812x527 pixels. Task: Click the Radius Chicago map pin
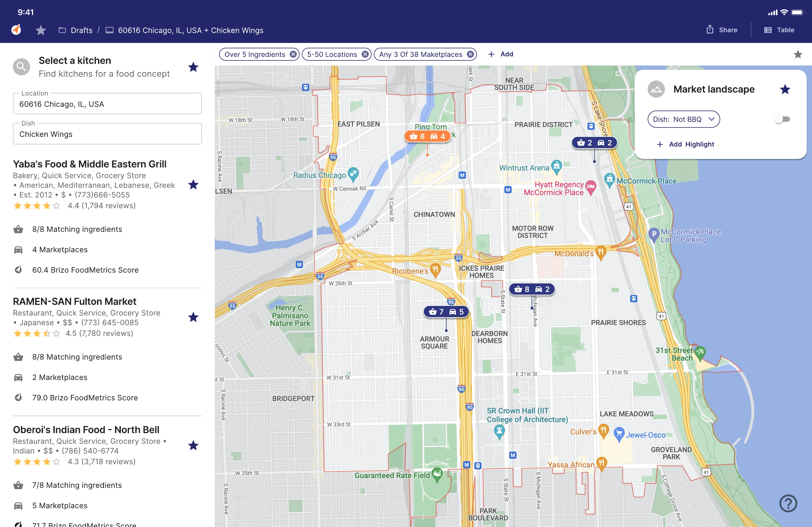(x=353, y=174)
